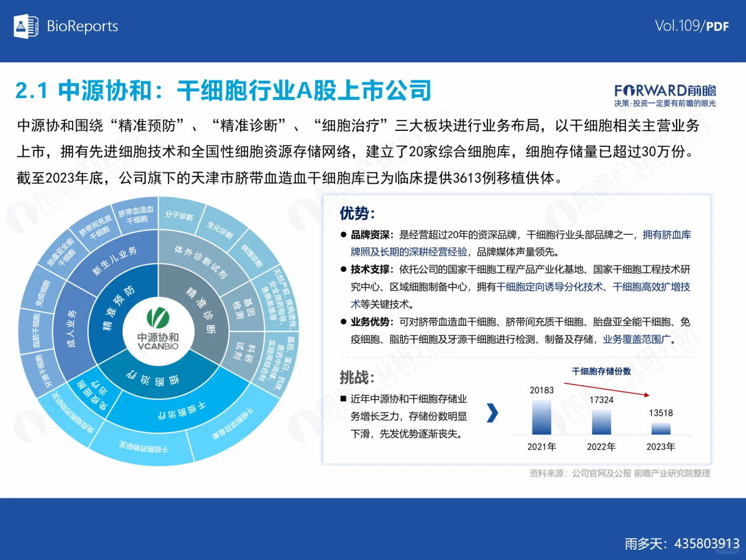Click the 挑战 section heading
The width and height of the screenshot is (746, 560).
(357, 377)
